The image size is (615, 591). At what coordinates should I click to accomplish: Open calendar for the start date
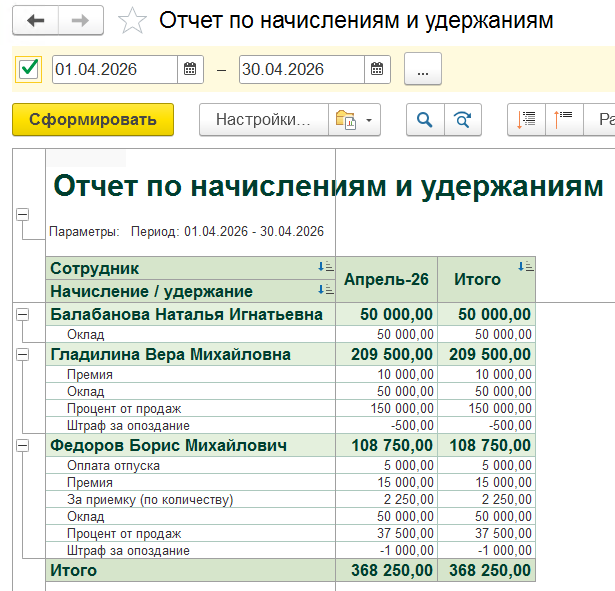tap(190, 69)
